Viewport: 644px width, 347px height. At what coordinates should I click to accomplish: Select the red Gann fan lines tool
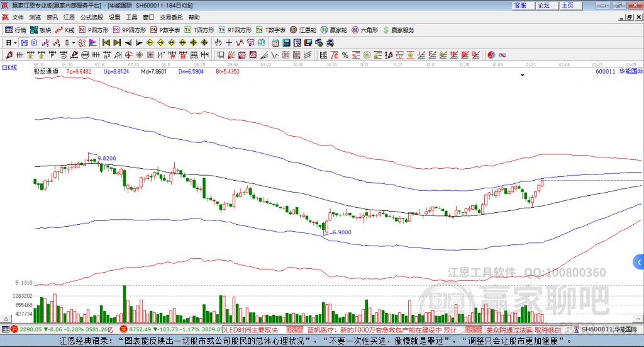click(231, 55)
